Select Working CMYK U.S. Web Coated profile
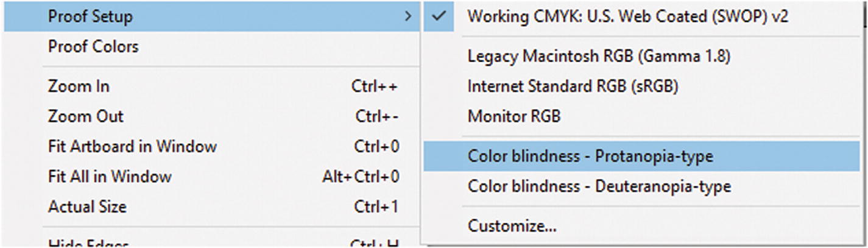Screen dimensions: 868x248 [x=627, y=17]
